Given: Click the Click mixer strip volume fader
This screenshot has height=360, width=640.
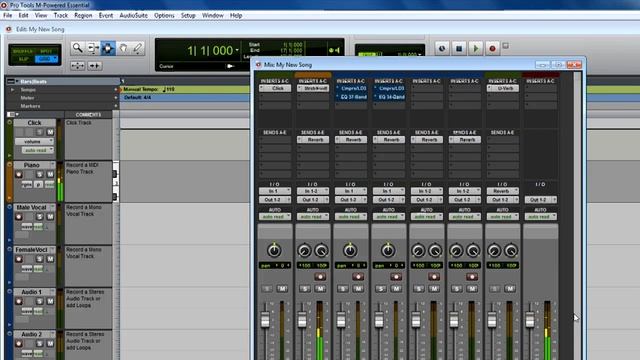Looking at the screenshot, I should [265, 320].
